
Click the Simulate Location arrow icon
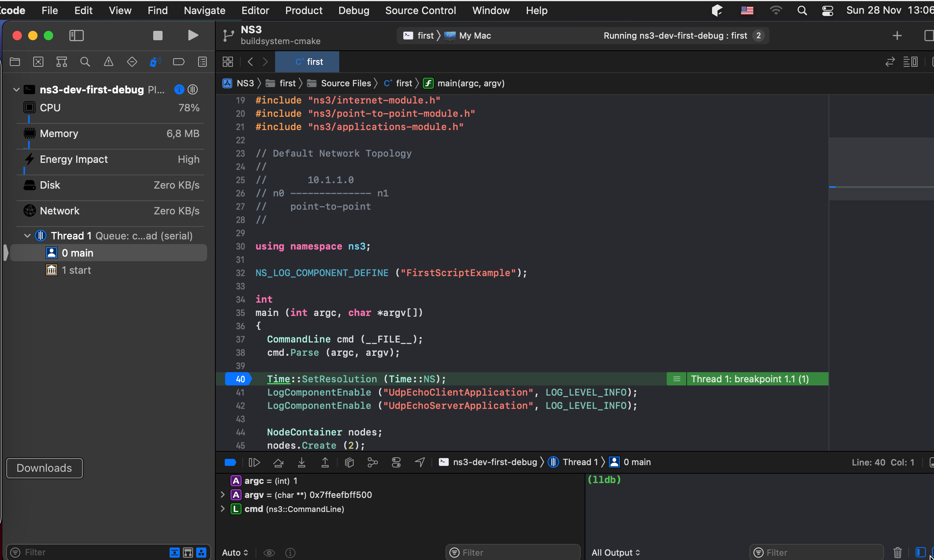click(x=420, y=462)
